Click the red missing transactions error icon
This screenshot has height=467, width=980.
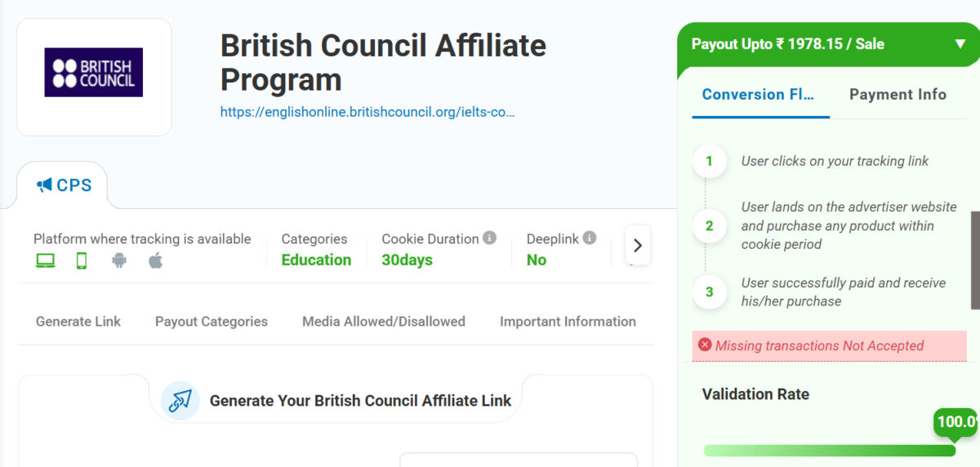(705, 345)
